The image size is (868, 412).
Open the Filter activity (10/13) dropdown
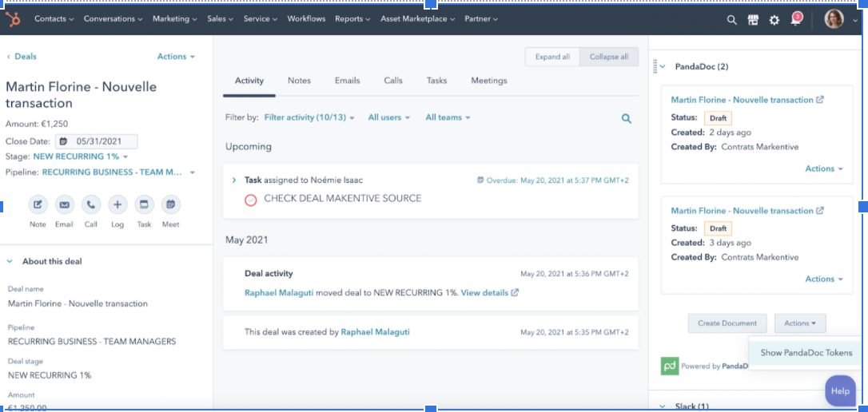click(309, 118)
